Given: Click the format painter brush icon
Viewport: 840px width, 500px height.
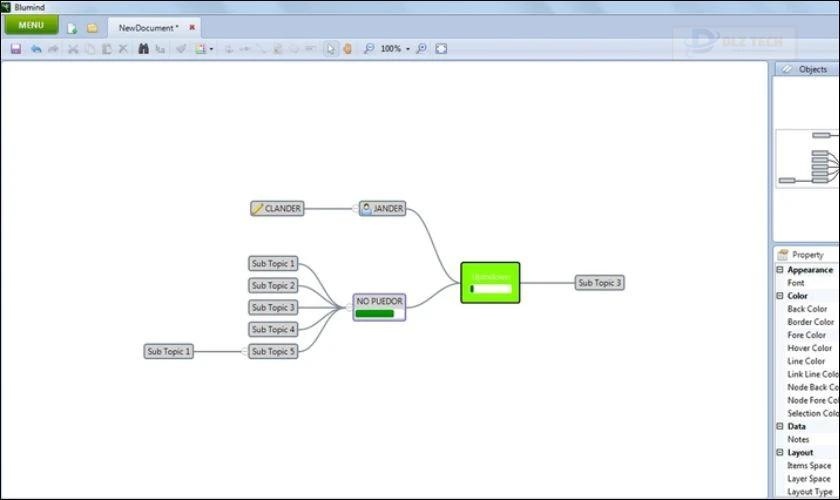Looking at the screenshot, I should pyautogui.click(x=181, y=49).
